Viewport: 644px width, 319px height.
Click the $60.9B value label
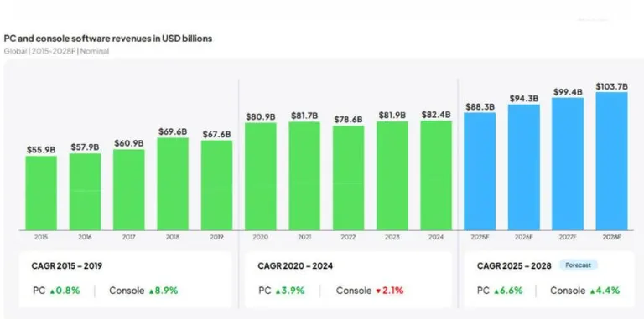coord(129,143)
